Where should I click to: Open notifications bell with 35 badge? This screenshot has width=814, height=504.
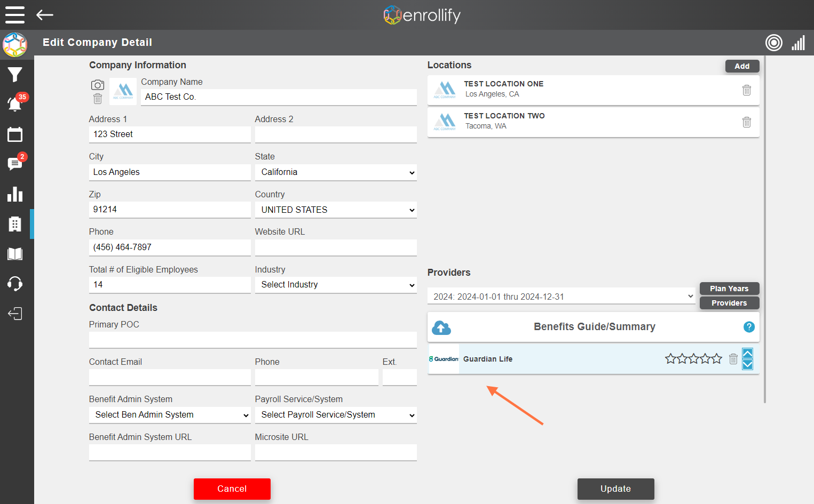click(x=15, y=104)
